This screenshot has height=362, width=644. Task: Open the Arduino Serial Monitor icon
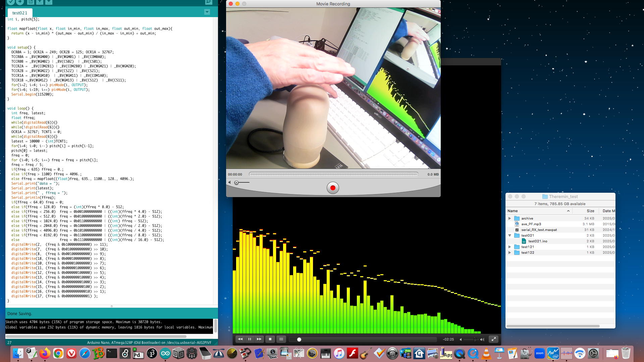(x=209, y=2)
